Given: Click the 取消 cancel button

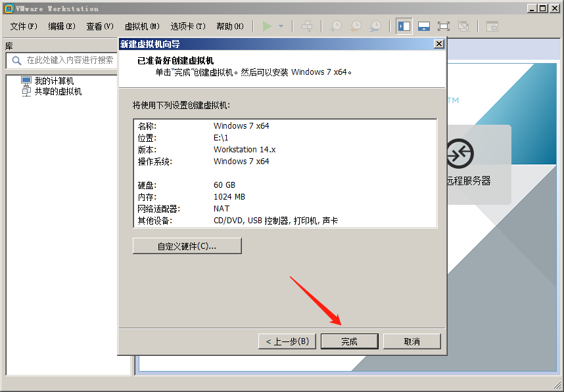Looking at the screenshot, I should (412, 341).
